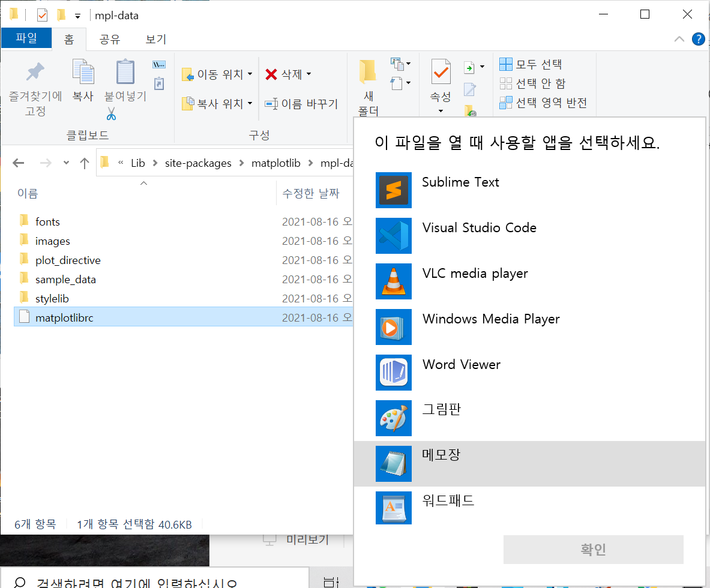
Task: Click site-packages in the breadcrumb
Action: (198, 163)
